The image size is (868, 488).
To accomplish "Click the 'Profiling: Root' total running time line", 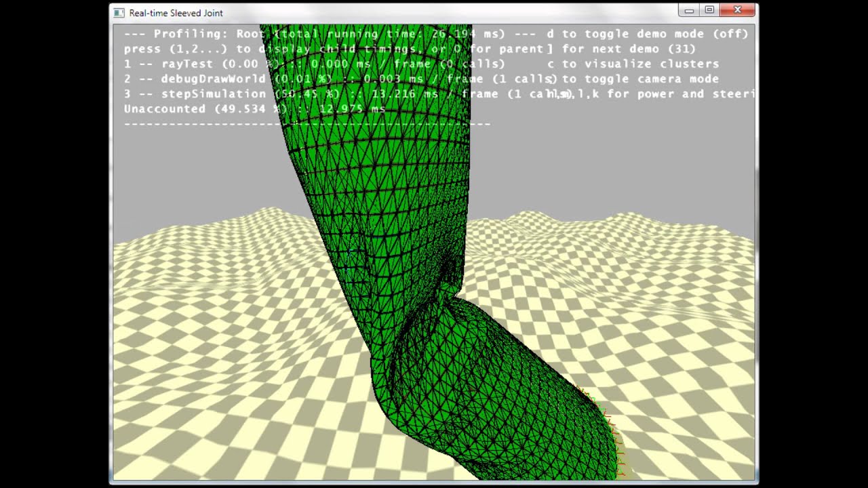I will click(x=330, y=34).
